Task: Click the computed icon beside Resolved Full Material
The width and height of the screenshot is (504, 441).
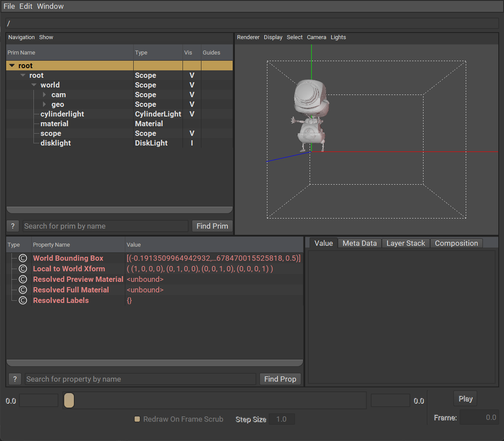Action: pos(23,290)
